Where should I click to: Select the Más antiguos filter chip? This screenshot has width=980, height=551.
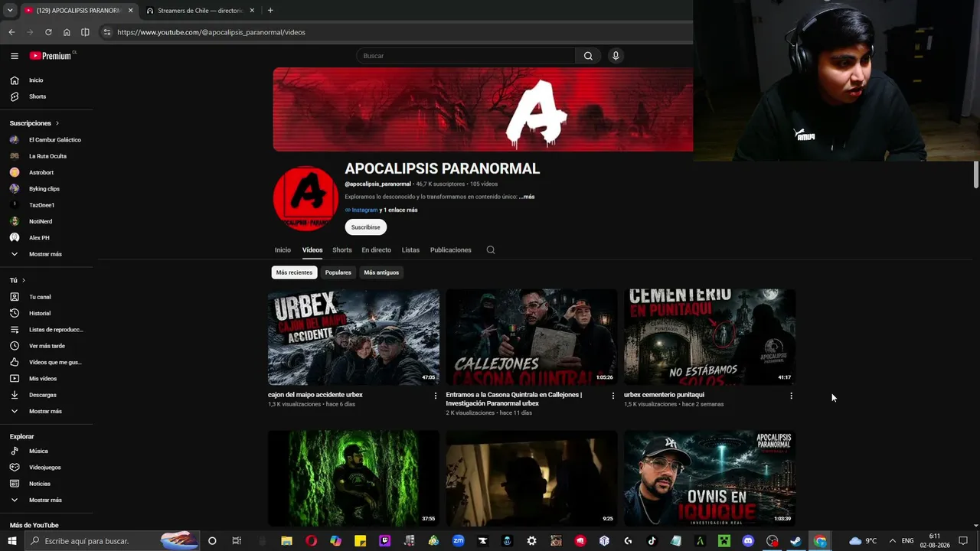pos(381,272)
